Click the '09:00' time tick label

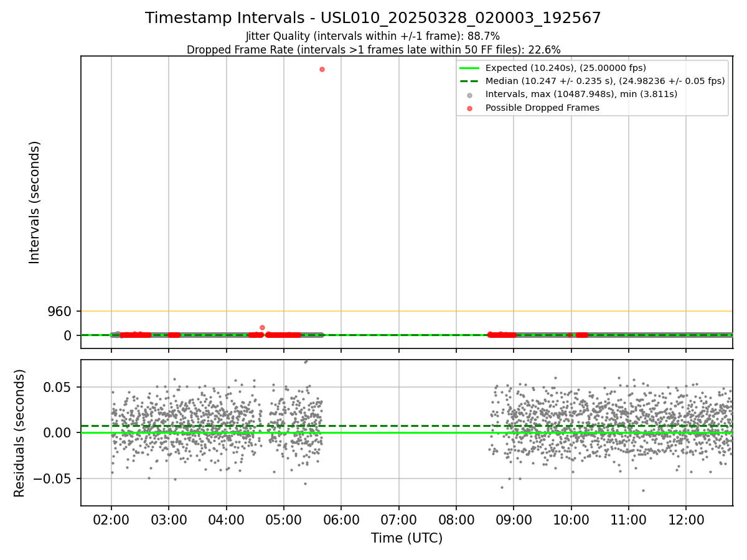tap(514, 519)
